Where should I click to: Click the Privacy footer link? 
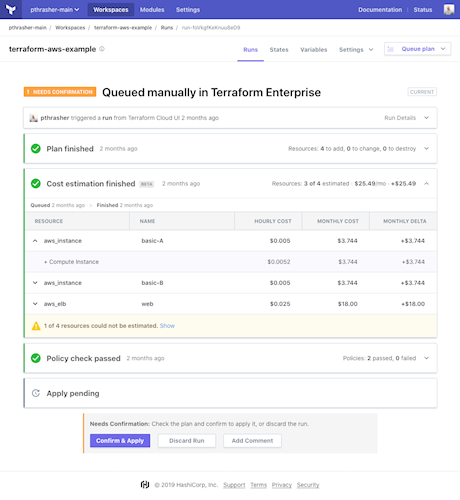[x=282, y=485]
